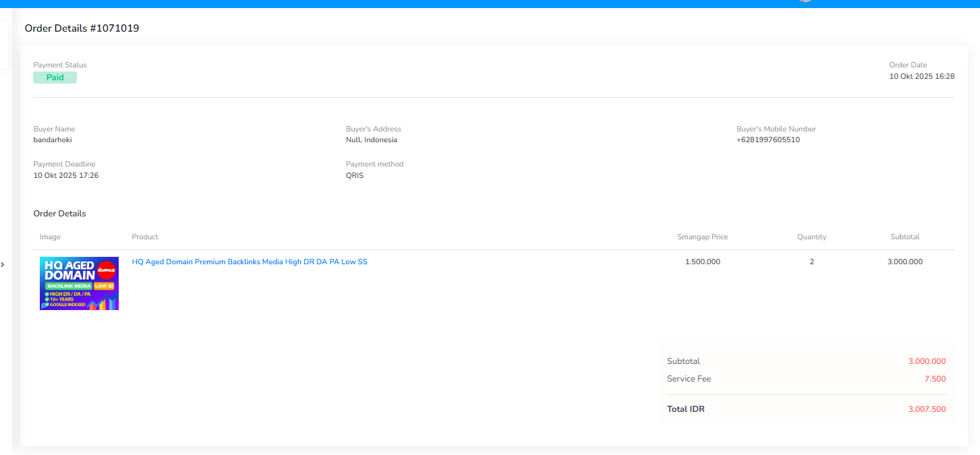
Task: Expand the collapsed sidebar chevron arrow
Action: (x=3, y=264)
